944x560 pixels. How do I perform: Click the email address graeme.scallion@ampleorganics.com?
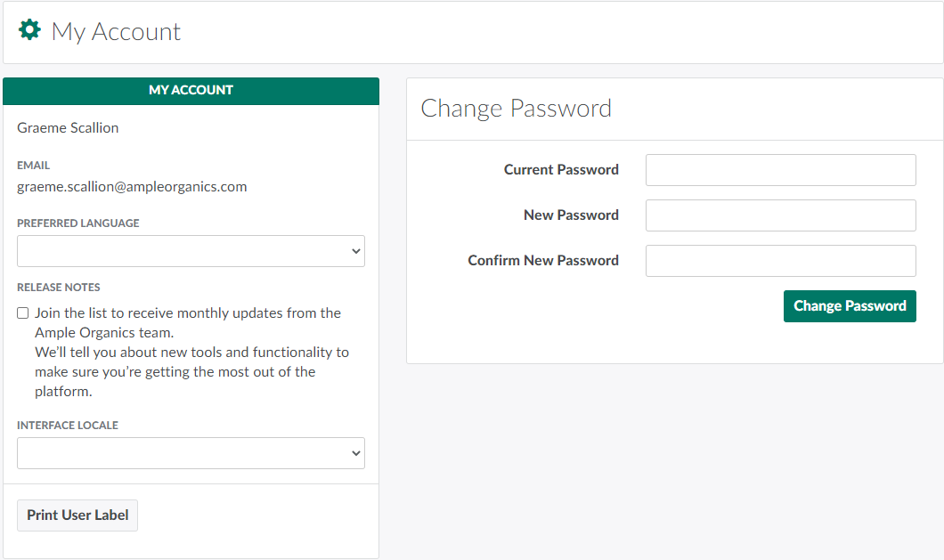point(132,187)
